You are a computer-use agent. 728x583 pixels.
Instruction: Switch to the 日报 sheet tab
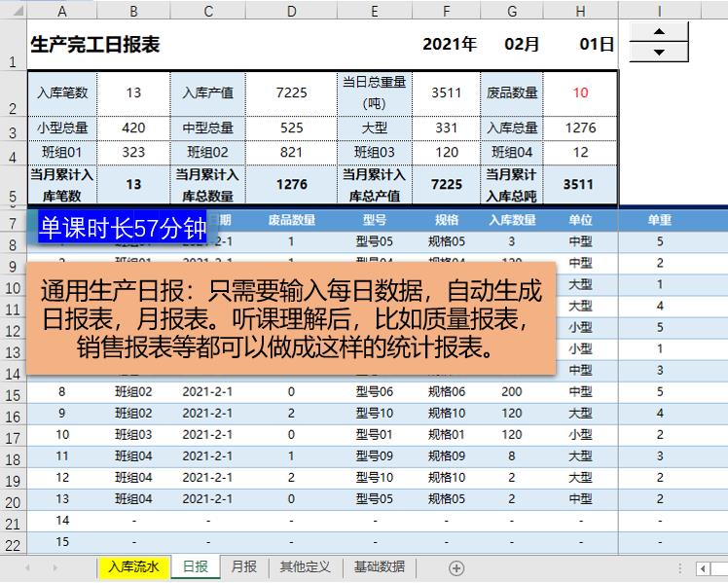coord(196,566)
